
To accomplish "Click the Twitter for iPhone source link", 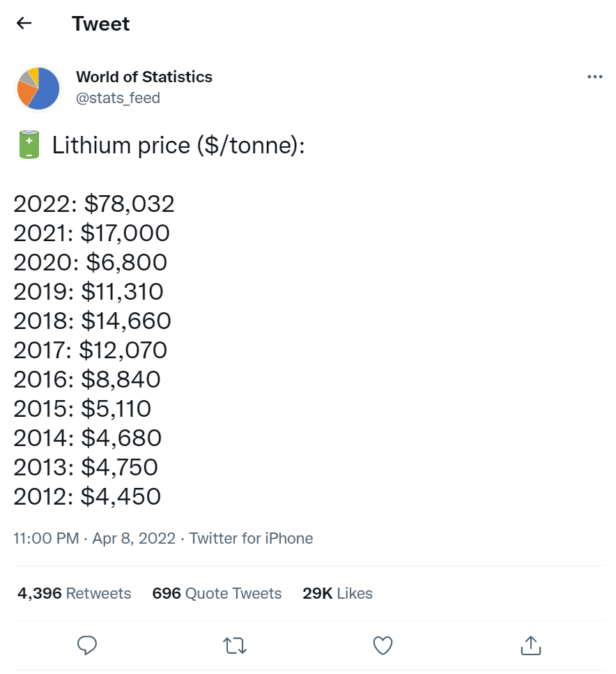I will pos(251,538).
